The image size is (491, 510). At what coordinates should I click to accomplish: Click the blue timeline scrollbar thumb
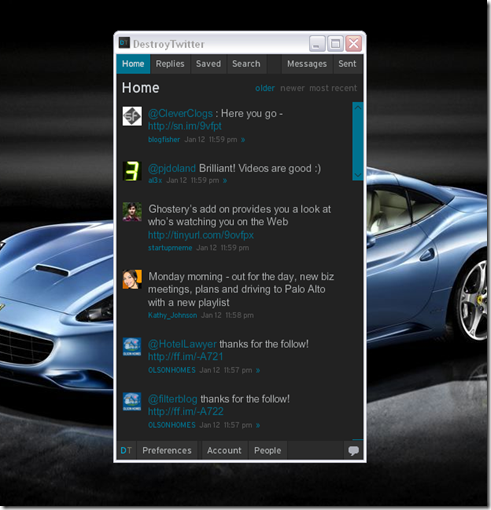pyautogui.click(x=358, y=141)
